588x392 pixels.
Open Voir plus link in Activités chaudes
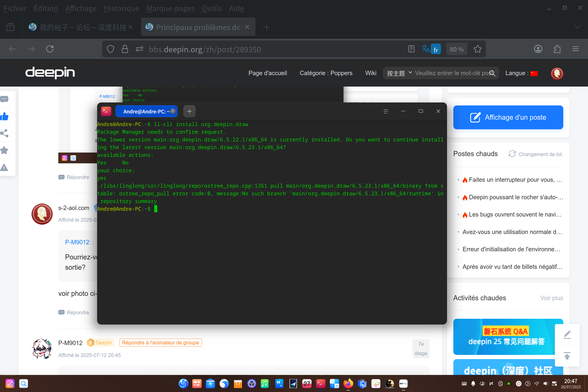[x=551, y=298]
